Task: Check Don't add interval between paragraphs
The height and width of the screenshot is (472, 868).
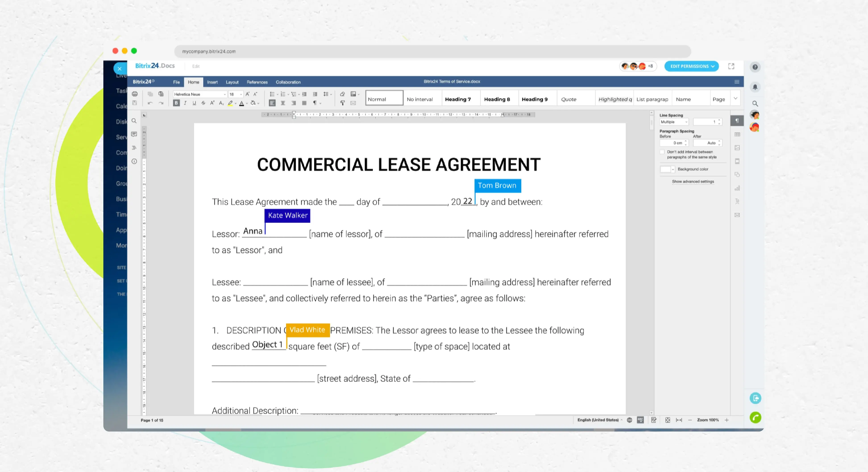Action: (x=662, y=152)
